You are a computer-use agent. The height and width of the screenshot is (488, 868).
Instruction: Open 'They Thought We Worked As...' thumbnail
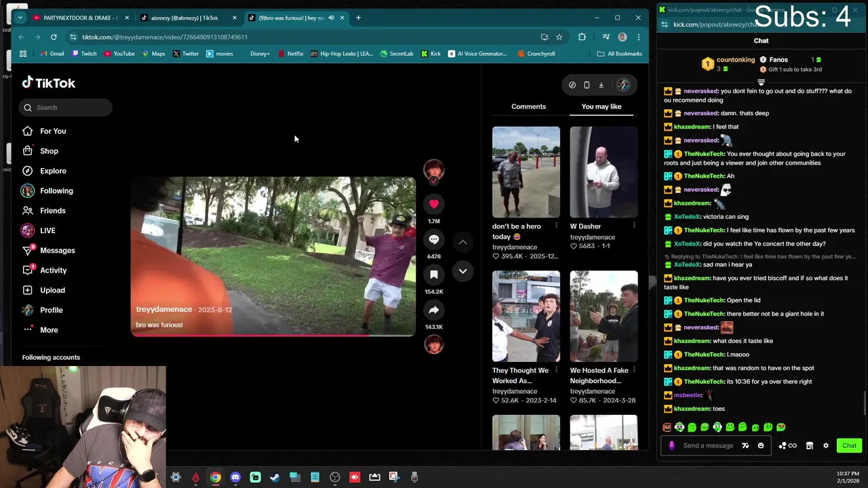(526, 317)
